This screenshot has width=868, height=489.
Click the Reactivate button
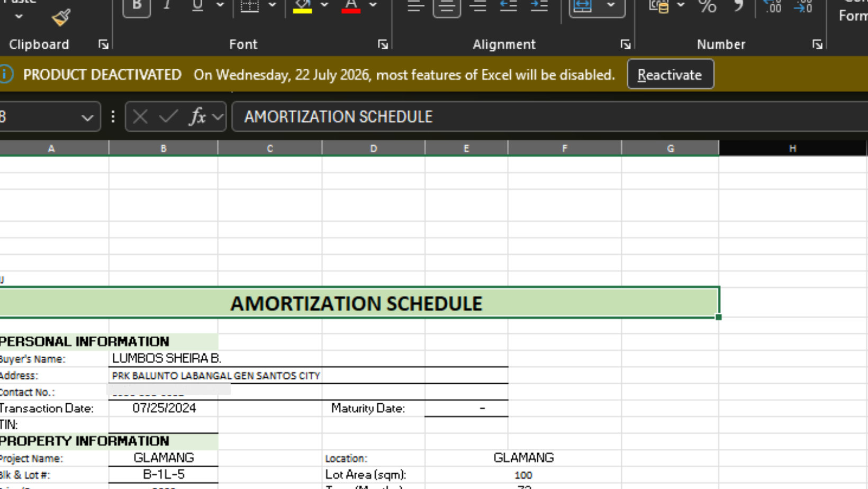[x=670, y=75]
